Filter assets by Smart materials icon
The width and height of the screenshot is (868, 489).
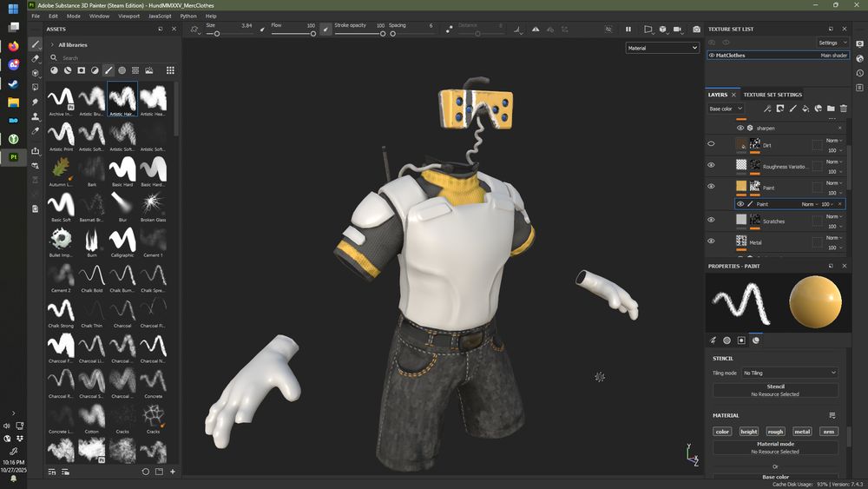(x=68, y=70)
